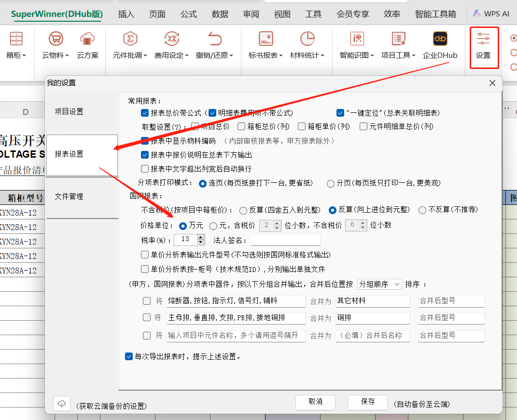
Task: Click the cloud backup fetch icon button
Action: [62, 404]
